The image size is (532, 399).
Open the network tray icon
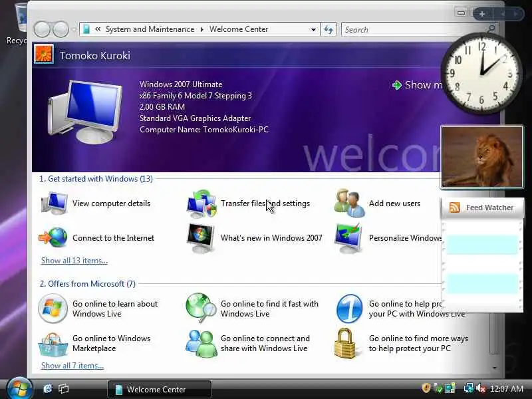click(469, 388)
